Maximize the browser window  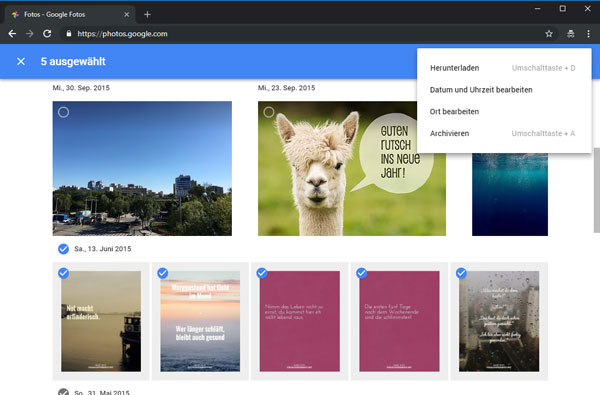[x=562, y=8]
